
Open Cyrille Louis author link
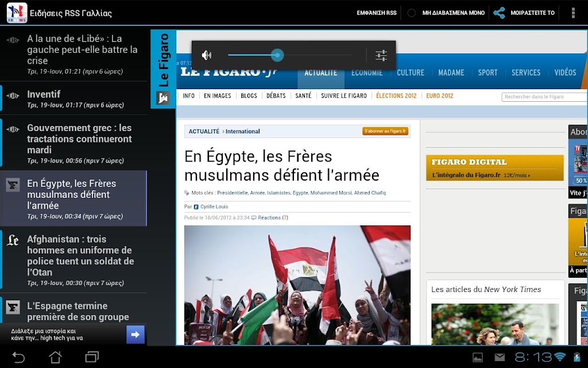point(214,207)
